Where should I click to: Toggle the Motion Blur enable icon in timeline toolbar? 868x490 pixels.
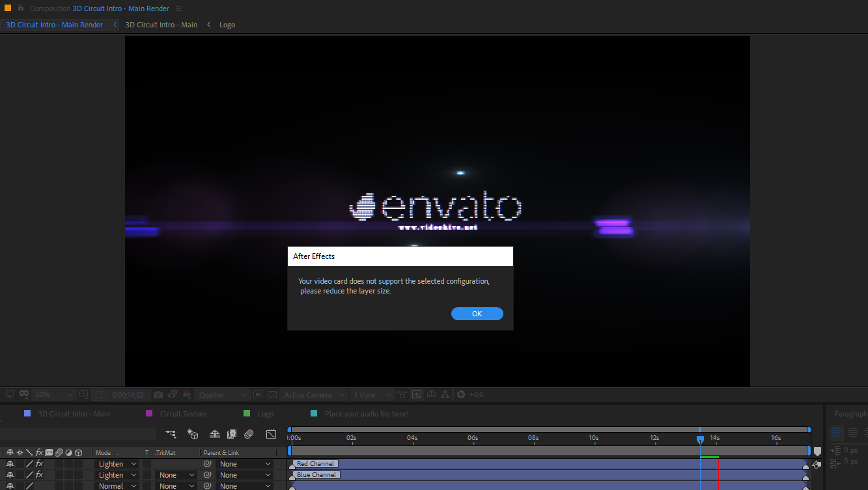pyautogui.click(x=249, y=434)
